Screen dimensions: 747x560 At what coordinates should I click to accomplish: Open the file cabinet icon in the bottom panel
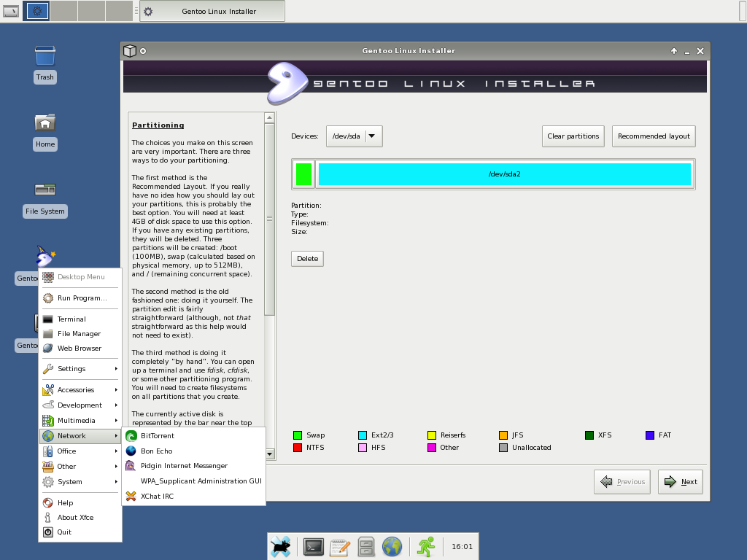[366, 547]
